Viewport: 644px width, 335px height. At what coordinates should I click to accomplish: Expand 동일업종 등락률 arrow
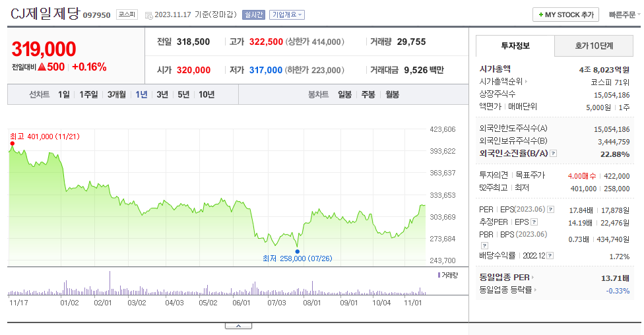[x=536, y=290]
